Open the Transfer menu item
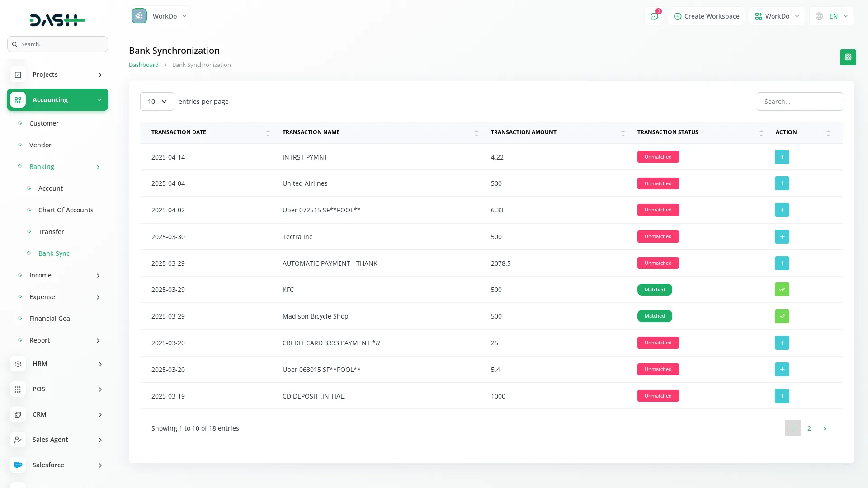This screenshot has height=488, width=868. pos(51,232)
